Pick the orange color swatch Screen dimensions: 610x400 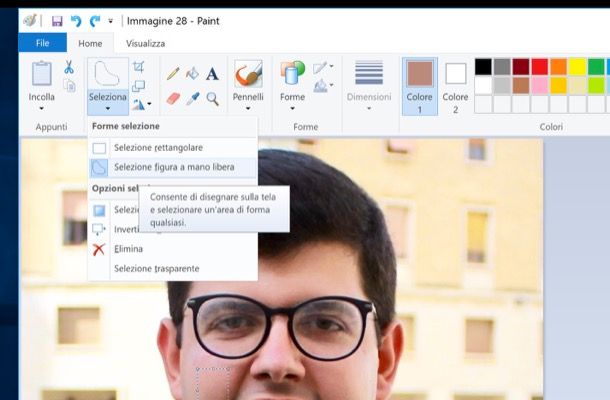[x=559, y=67]
